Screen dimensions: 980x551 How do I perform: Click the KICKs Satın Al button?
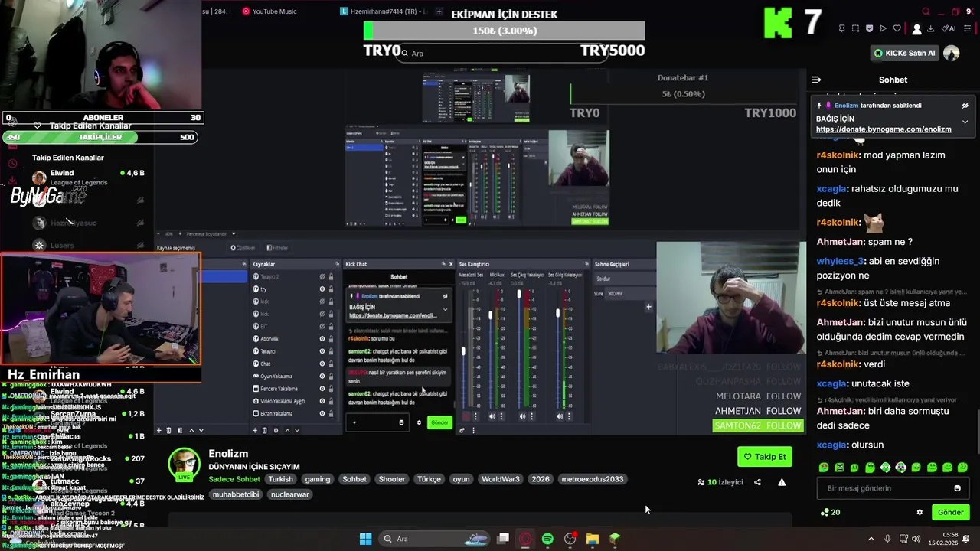pos(904,54)
